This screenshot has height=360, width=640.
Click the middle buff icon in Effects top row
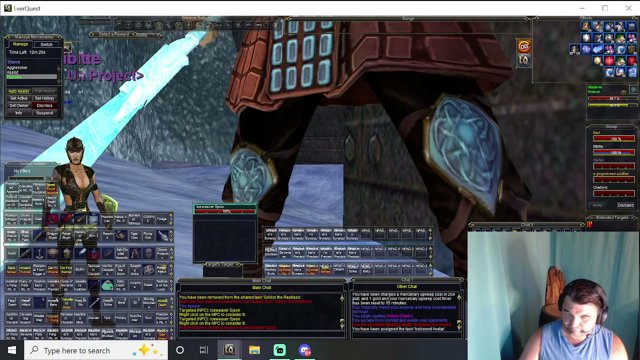click(x=609, y=27)
